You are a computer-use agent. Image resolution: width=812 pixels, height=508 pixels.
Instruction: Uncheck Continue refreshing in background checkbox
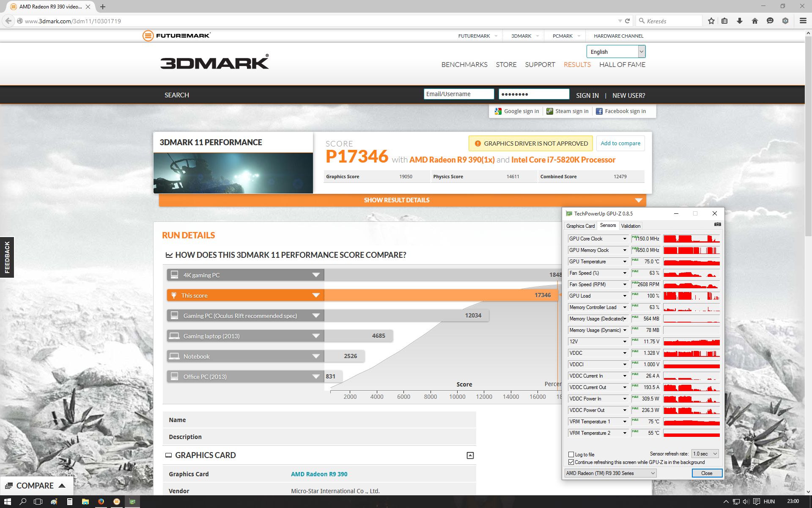coord(571,462)
